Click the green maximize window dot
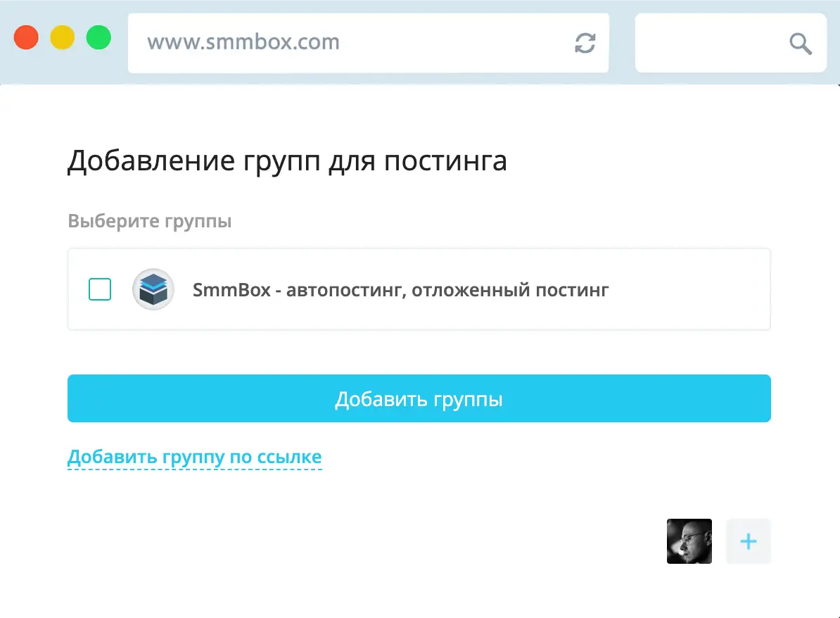Screen dimensions: 840x618 point(98,37)
